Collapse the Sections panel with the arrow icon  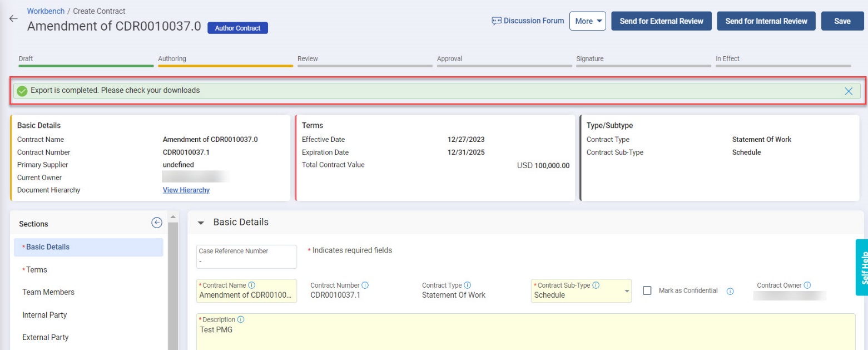point(157,223)
